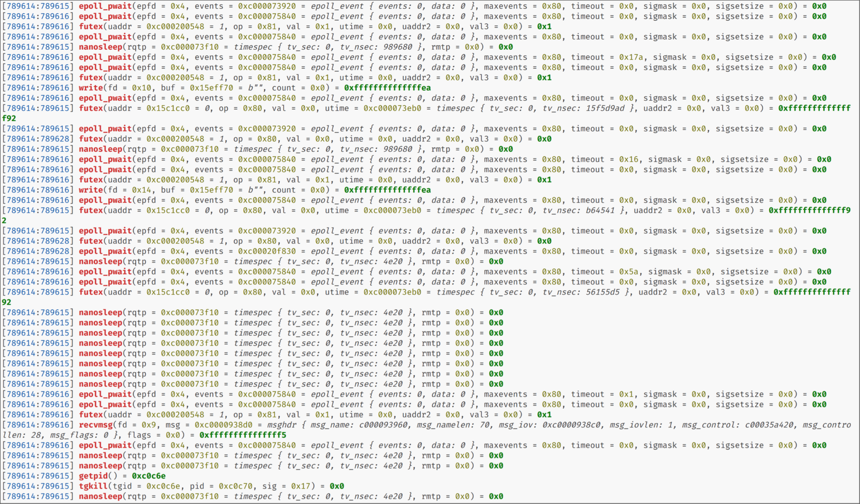Click write call with fd 0x14
This screenshot has width=860, height=504.
click(90, 190)
